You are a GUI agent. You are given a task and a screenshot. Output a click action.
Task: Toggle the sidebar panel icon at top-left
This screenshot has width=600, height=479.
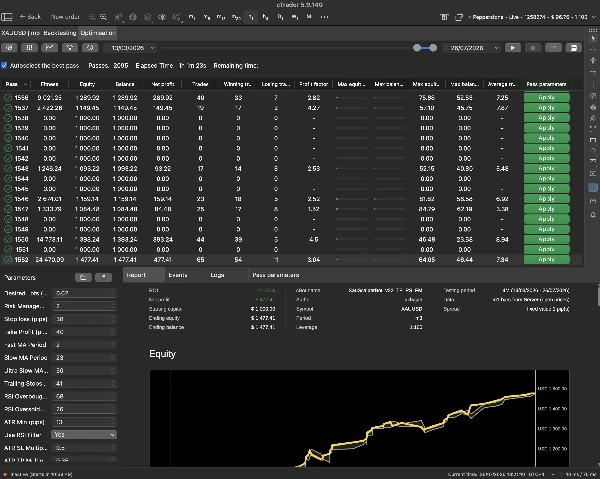[x=7, y=17]
